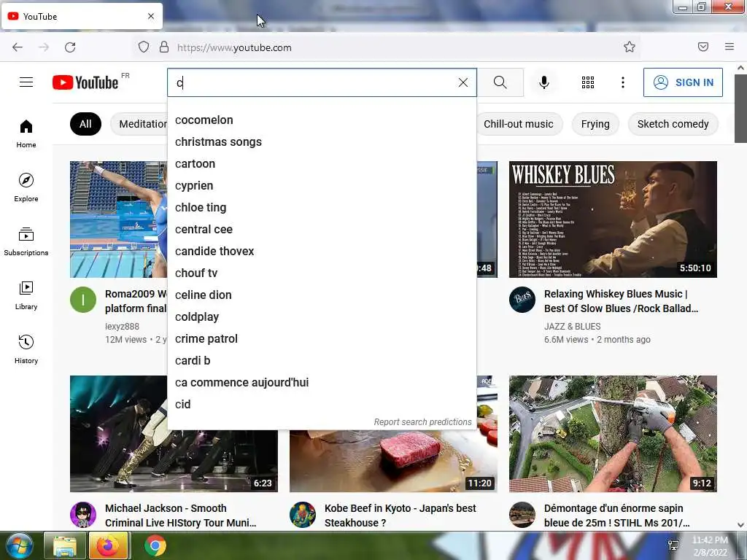Open Démontage d'un énorme sapin title
The image size is (747, 560).
point(616,516)
